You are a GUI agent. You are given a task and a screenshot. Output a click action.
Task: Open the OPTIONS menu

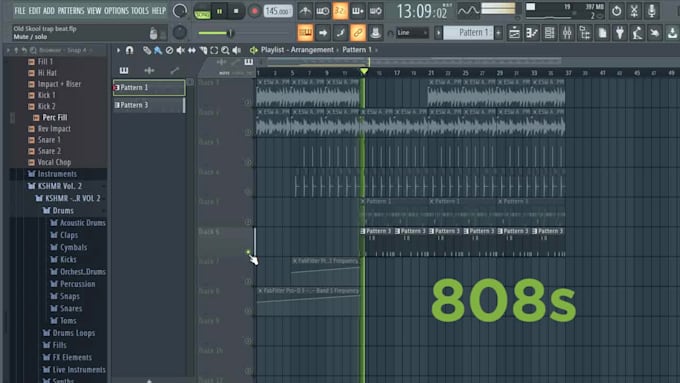tap(116, 11)
